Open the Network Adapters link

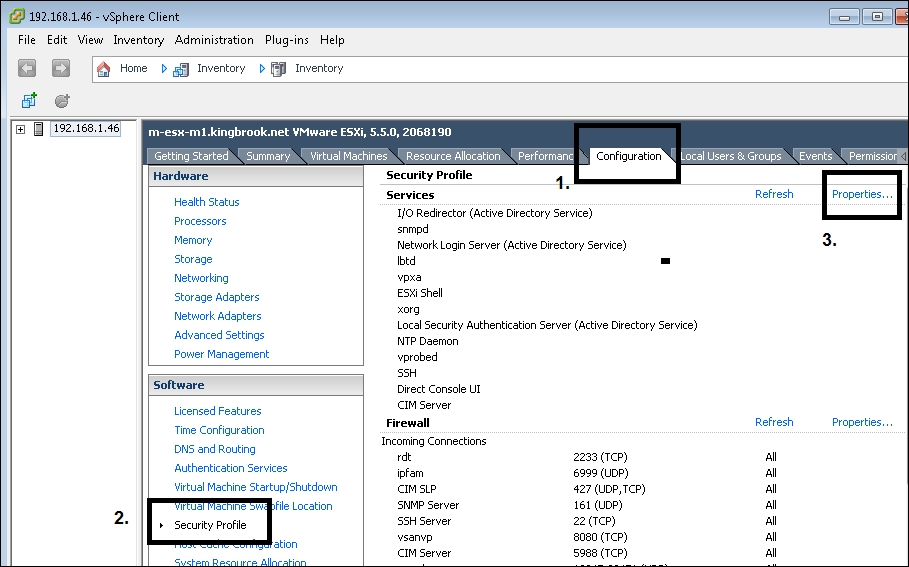coord(217,316)
